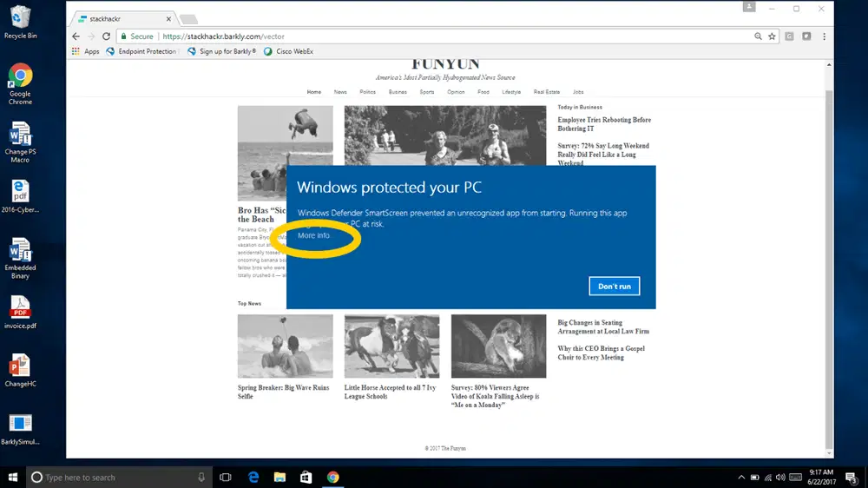Open the Sports menu item
Viewport: 868px width, 488px height.
(x=427, y=92)
